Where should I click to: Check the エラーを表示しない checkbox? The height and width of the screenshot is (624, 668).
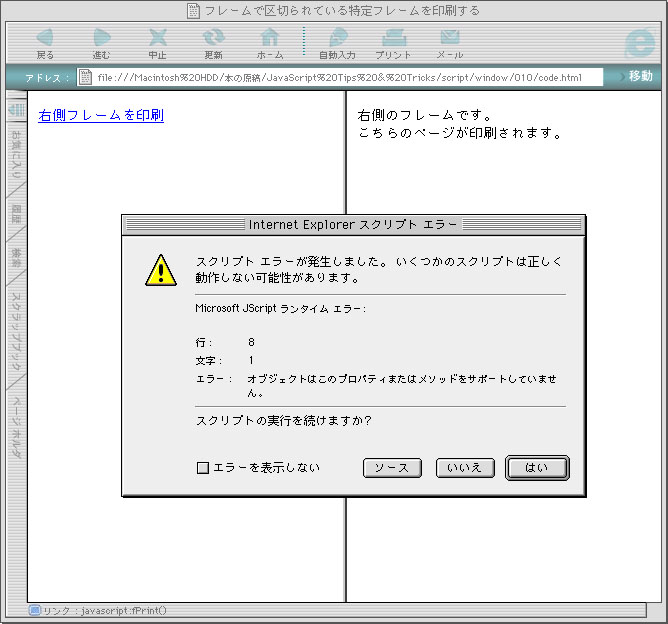point(203,468)
